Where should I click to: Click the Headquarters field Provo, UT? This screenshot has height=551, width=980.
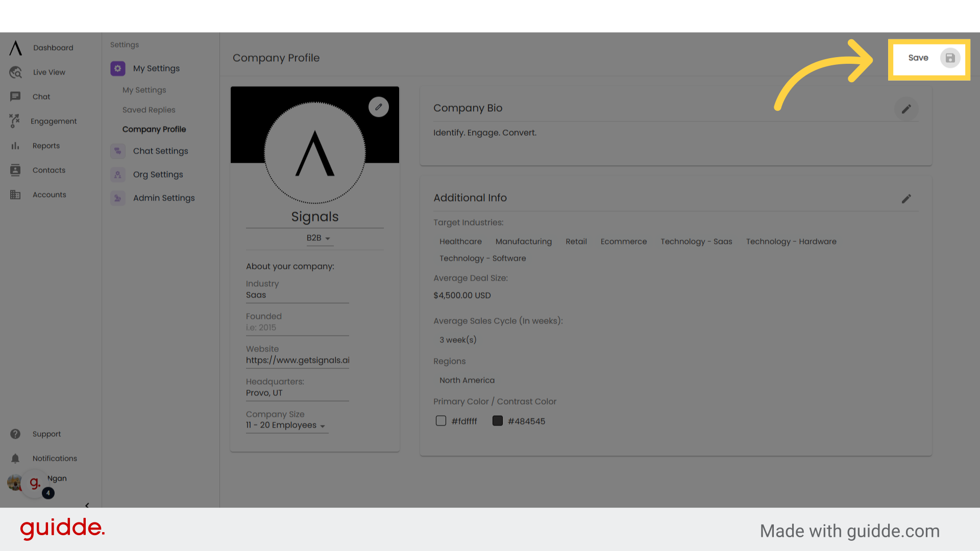(x=298, y=393)
